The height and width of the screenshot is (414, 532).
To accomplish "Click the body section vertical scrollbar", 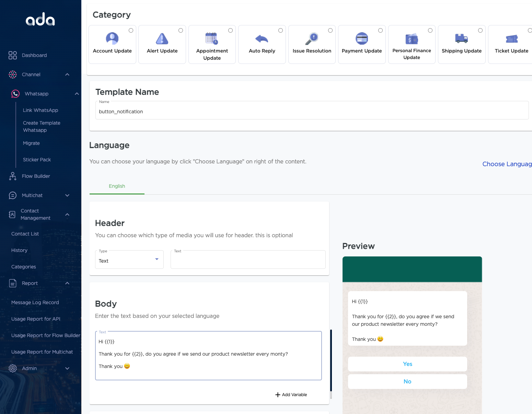I will (331, 360).
